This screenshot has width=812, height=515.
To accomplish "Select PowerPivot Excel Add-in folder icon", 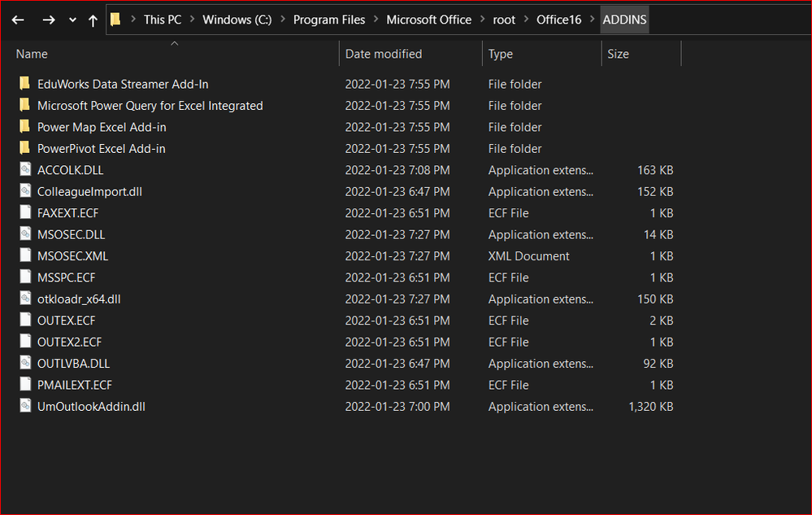I will (24, 148).
